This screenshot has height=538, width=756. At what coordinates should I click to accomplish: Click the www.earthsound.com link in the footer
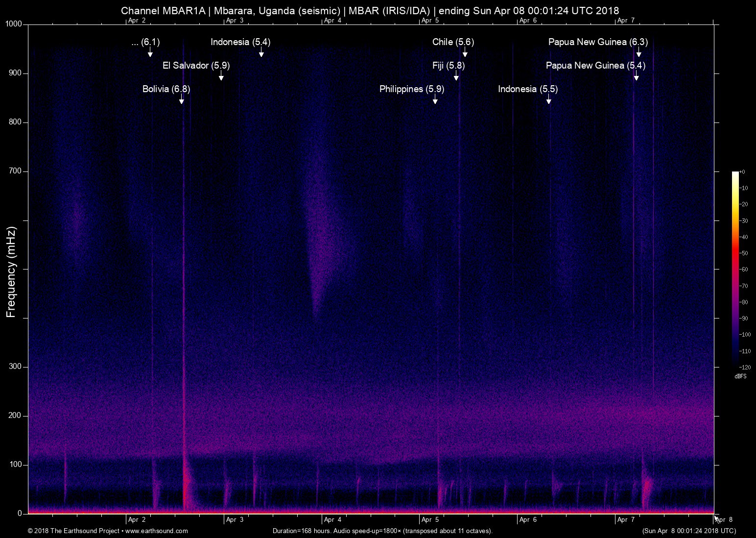tap(157, 531)
